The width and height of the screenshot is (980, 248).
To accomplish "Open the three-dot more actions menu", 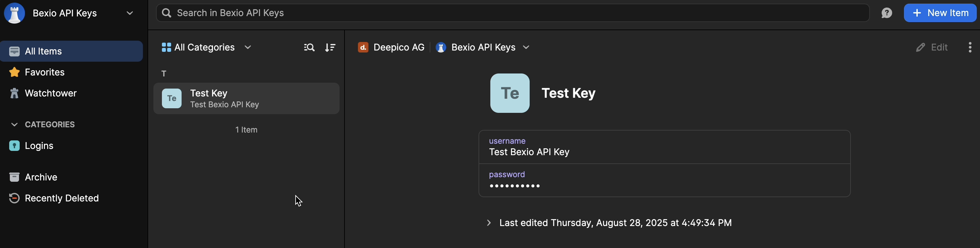I will pyautogui.click(x=970, y=47).
